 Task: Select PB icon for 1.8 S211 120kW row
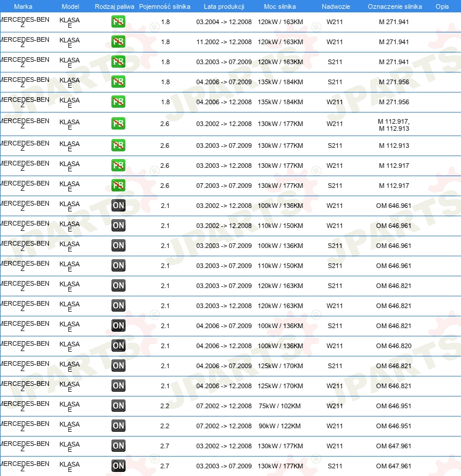click(x=118, y=62)
